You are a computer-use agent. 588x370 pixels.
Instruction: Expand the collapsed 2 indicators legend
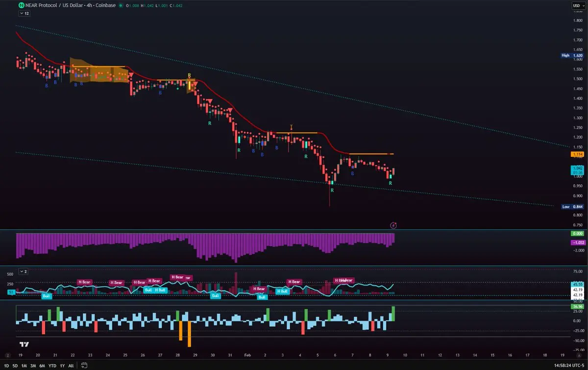[x=24, y=271]
